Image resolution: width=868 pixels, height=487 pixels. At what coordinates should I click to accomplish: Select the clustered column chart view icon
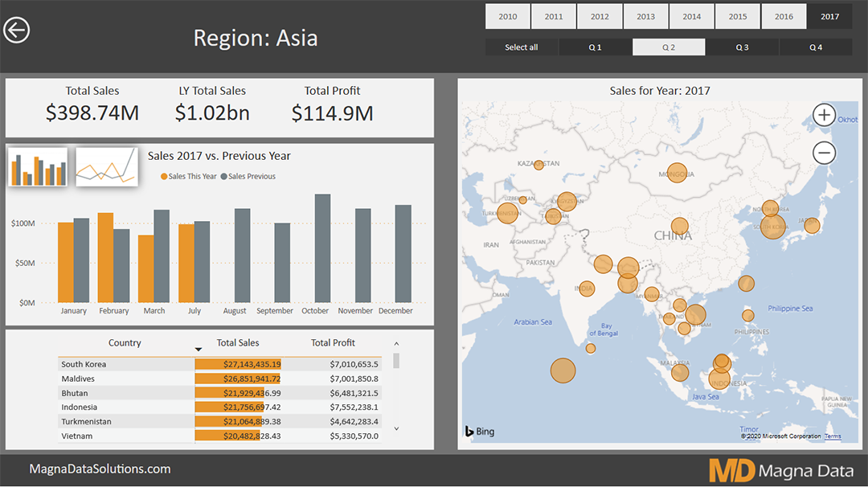tap(38, 166)
